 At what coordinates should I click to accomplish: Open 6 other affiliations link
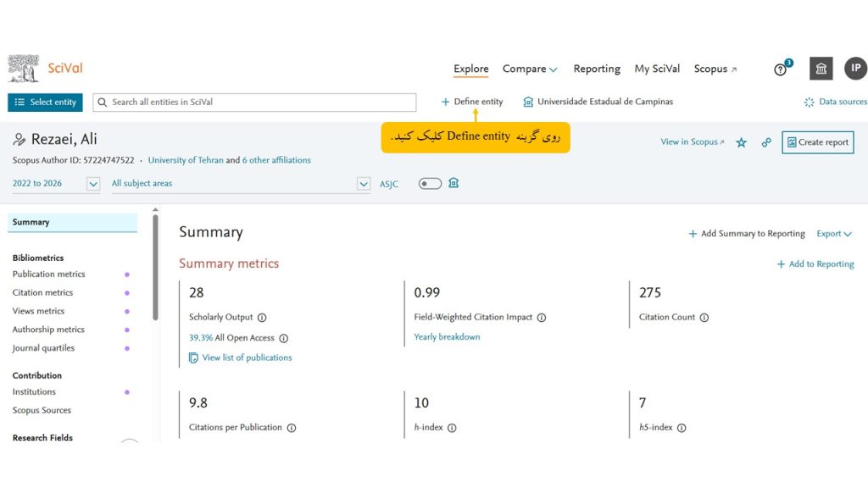(x=276, y=160)
